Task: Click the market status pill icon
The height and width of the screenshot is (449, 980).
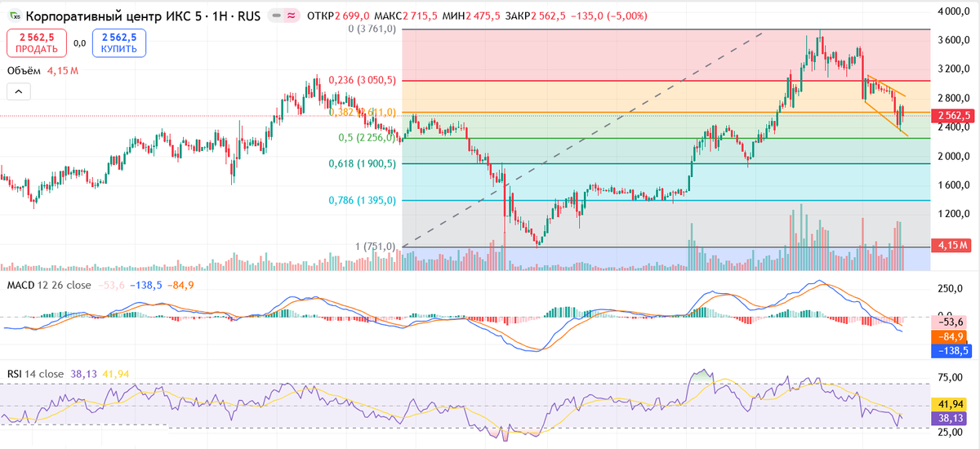Action: click(285, 16)
